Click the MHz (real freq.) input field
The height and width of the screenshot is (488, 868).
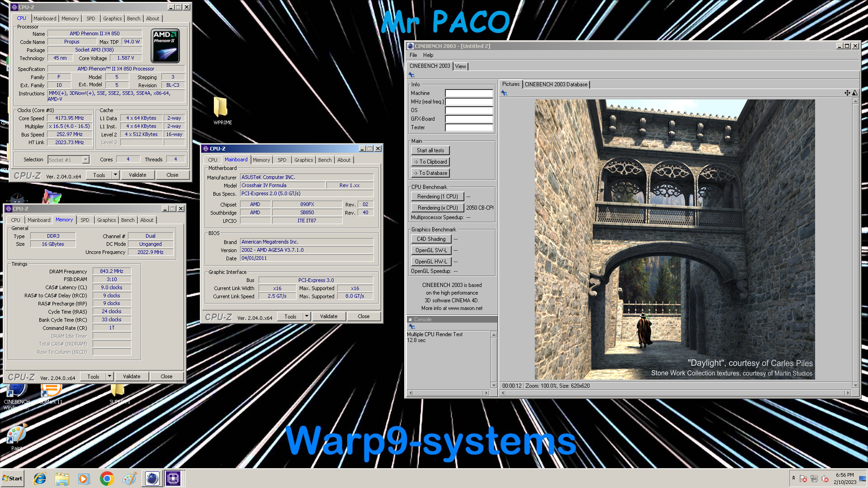click(469, 102)
